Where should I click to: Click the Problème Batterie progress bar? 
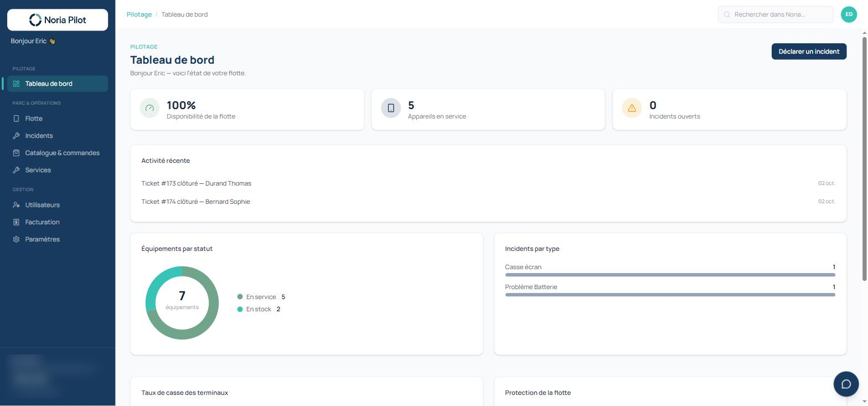670,295
